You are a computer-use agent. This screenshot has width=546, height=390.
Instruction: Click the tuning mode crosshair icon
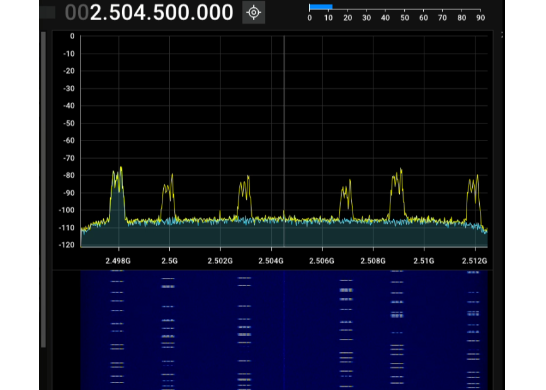point(254,13)
